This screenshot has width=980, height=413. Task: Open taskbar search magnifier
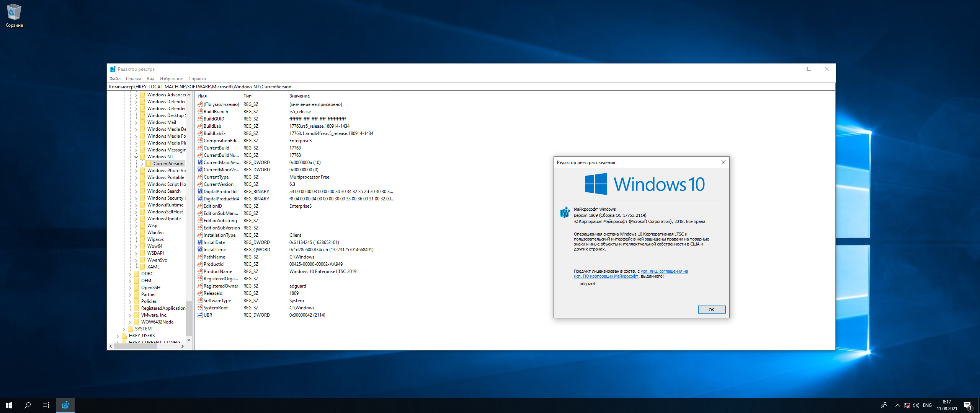coord(28,405)
